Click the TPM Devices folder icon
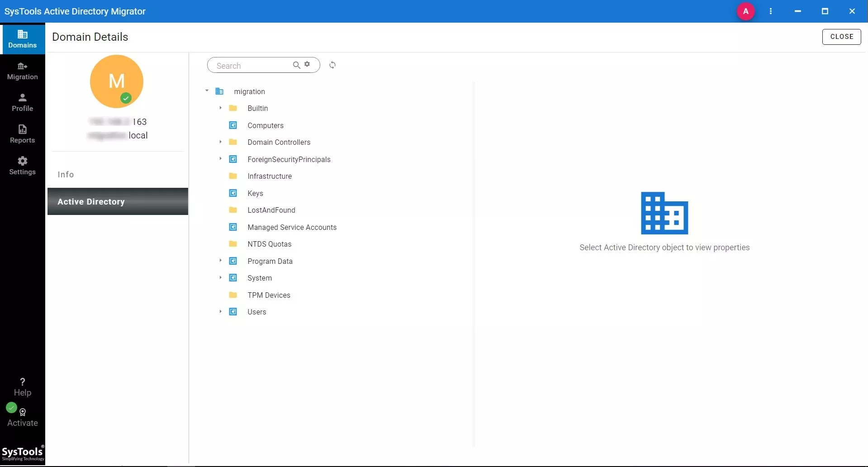Viewport: 868px width, 467px height. [x=233, y=295]
